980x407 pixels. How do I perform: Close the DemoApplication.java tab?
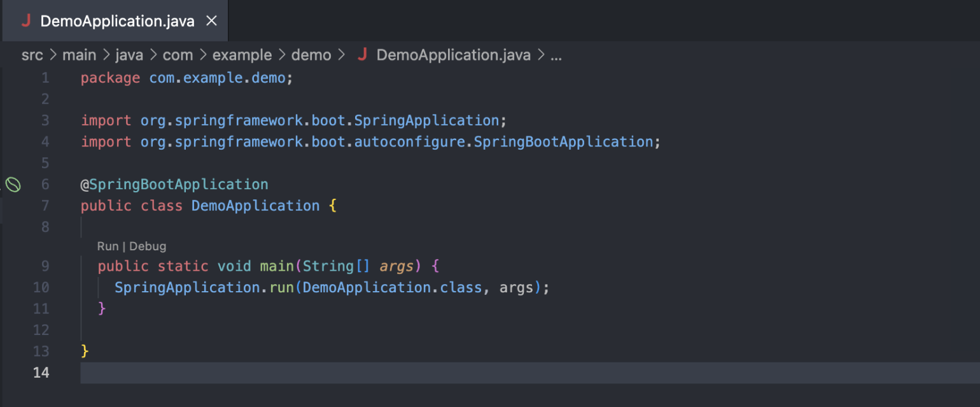pos(212,21)
